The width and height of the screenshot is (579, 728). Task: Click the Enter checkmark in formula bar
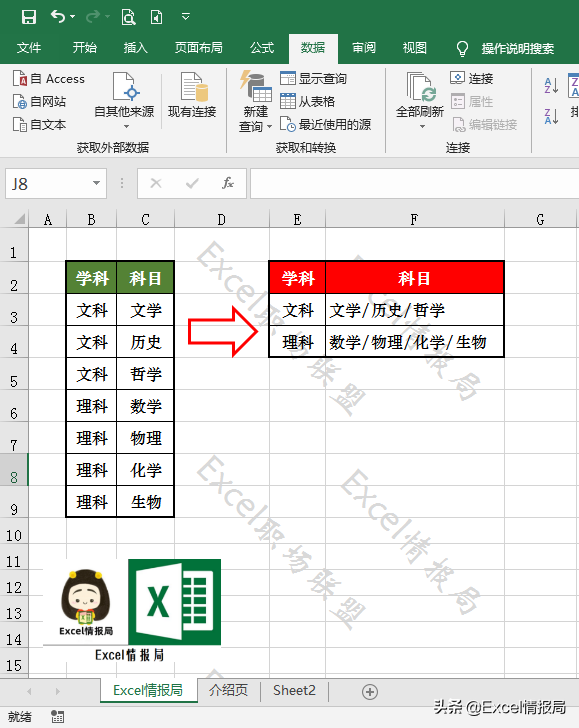pyautogui.click(x=192, y=183)
